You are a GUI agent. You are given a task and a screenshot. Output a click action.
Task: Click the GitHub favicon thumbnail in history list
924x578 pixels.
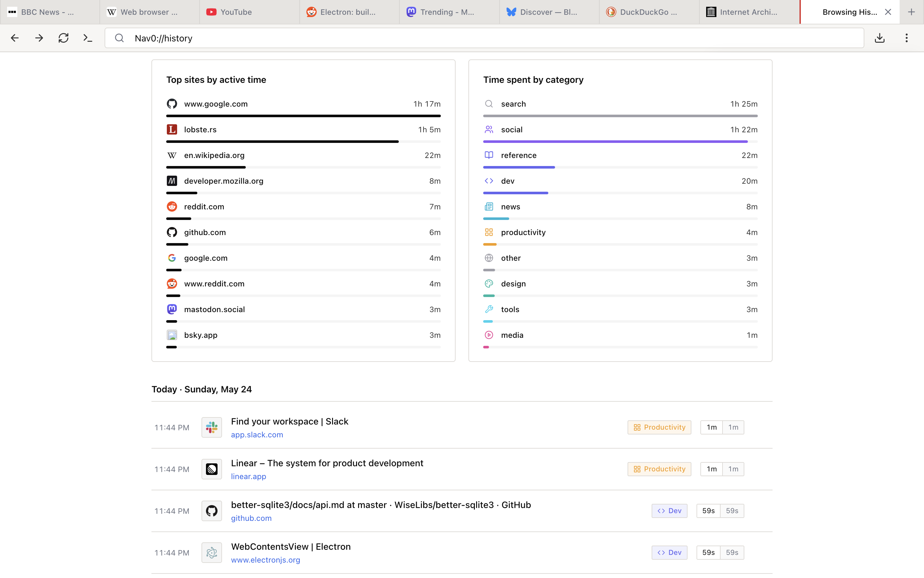pyautogui.click(x=211, y=511)
